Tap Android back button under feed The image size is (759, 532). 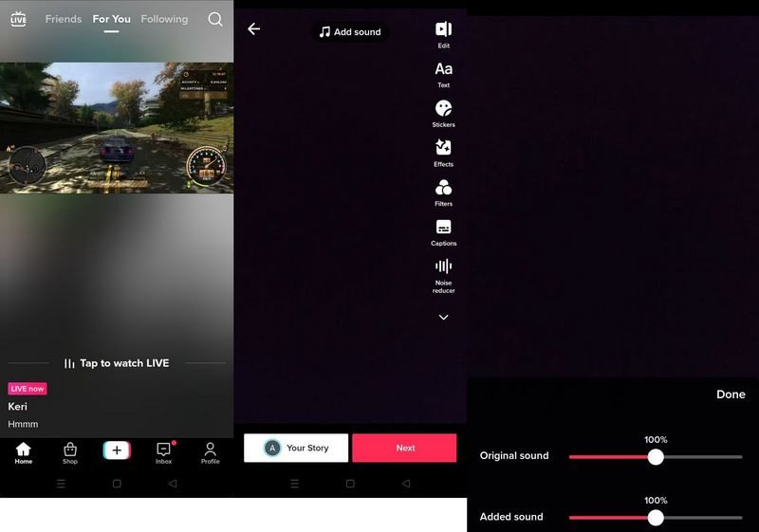(x=173, y=484)
